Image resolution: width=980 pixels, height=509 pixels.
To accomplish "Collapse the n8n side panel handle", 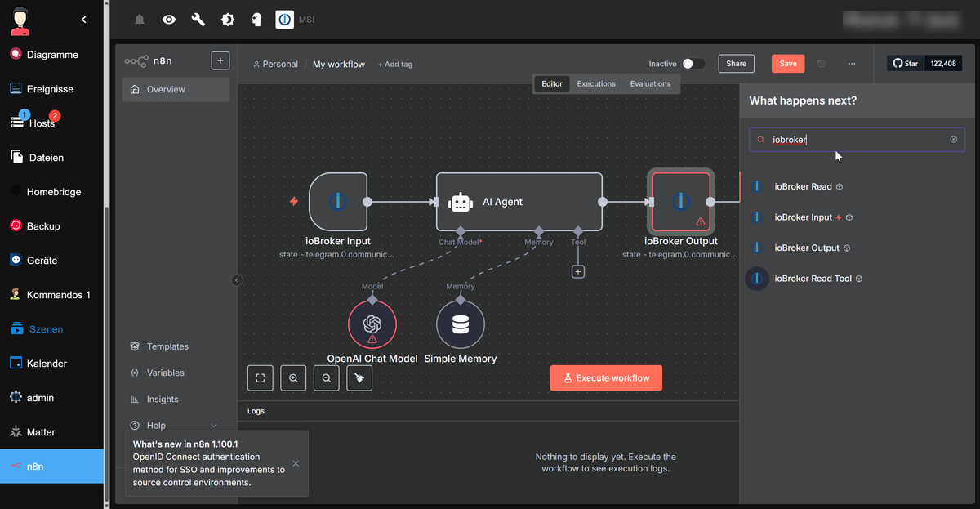I will (x=237, y=280).
